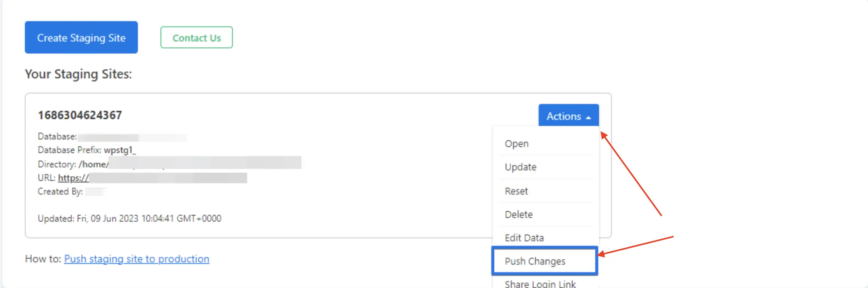
Task: Click the Create Staging Site button
Action: click(81, 37)
